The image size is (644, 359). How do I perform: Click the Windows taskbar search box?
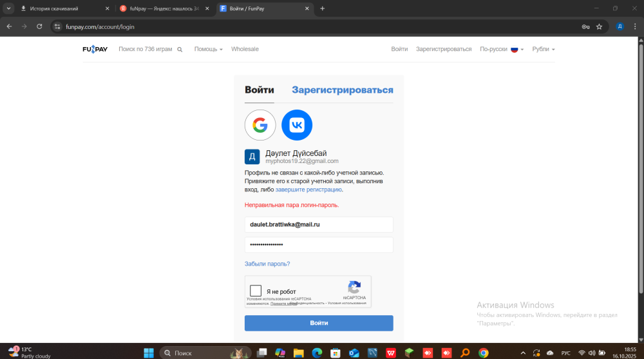205,353
